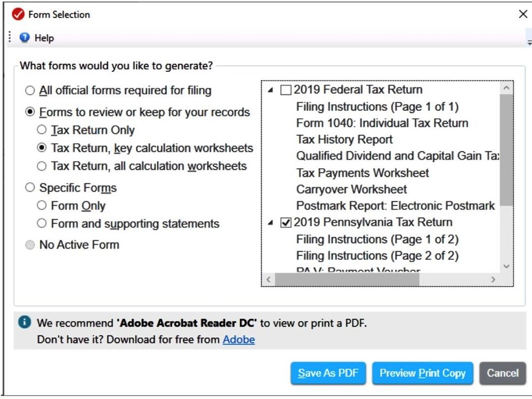Screen dimensions: 532x399
Task: Click the Save As PDF button
Action: (328, 373)
